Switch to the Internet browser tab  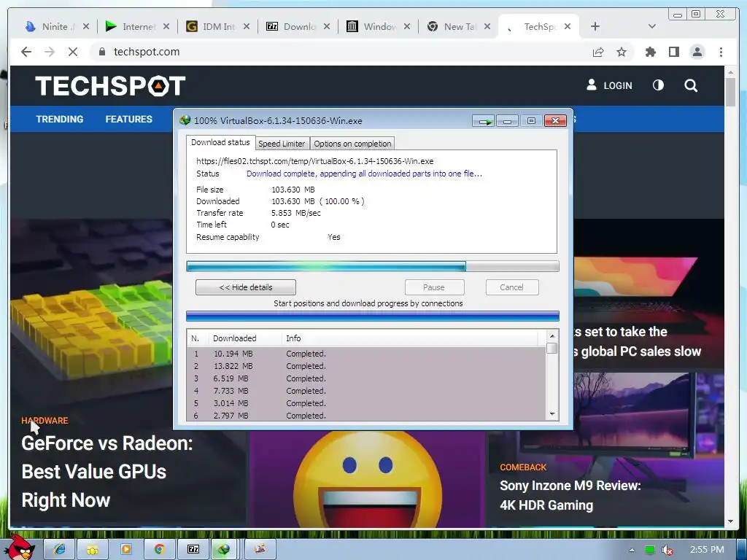tap(135, 27)
